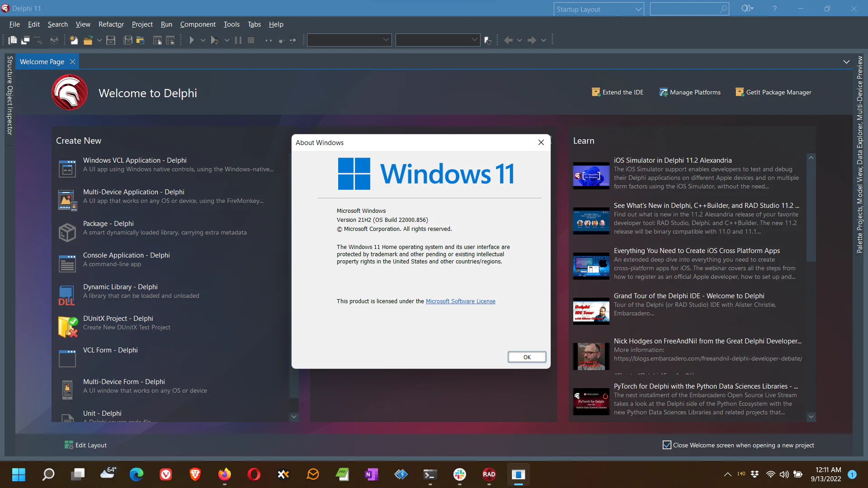This screenshot has width=868, height=488.
Task: Open the second empty toolbar combo box
Action: click(438, 40)
